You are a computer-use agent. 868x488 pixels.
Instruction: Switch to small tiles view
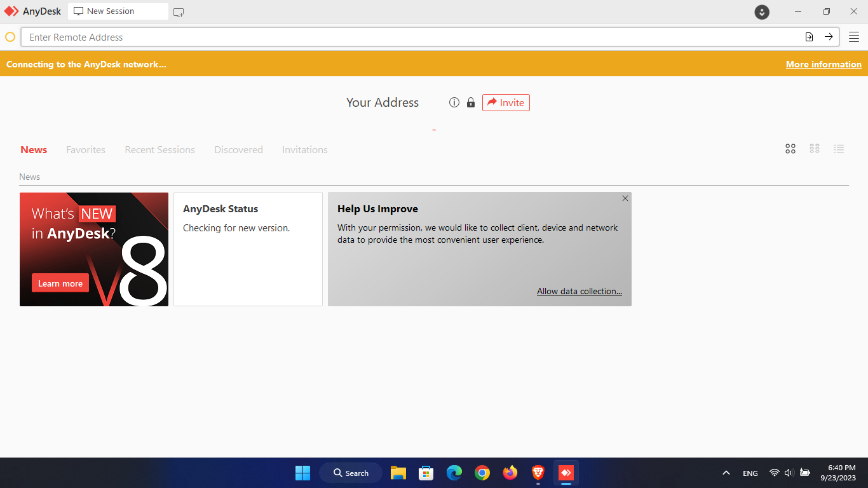coord(815,149)
